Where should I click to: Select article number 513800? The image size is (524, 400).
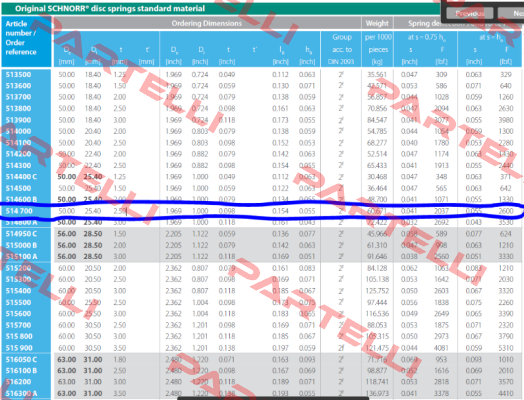point(18,108)
